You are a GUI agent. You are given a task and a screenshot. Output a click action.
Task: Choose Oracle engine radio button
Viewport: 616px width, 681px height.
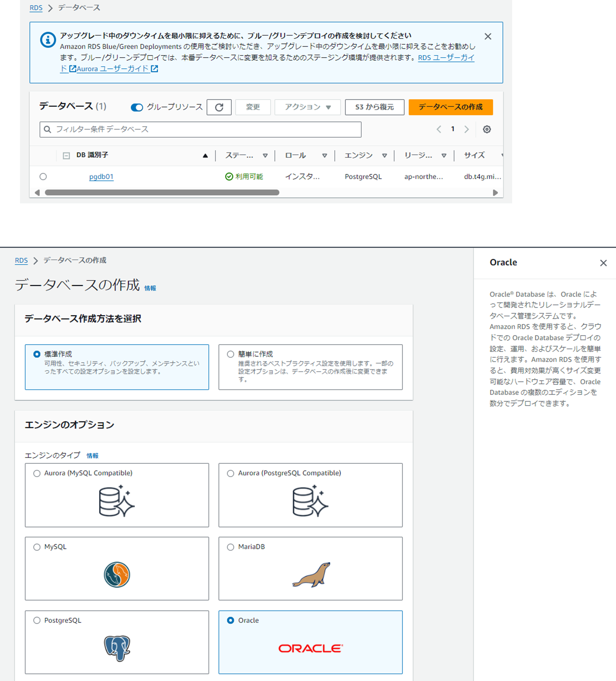[x=230, y=621]
